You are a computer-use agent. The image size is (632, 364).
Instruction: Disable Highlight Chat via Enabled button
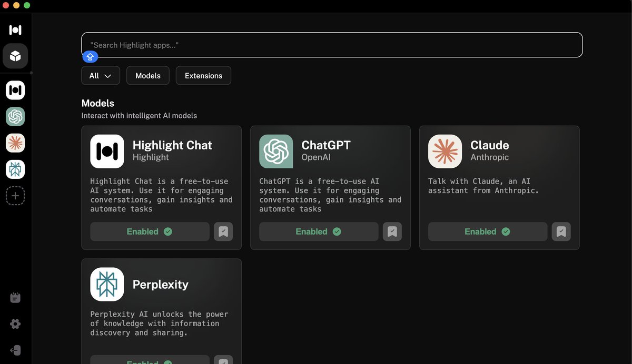coord(150,231)
